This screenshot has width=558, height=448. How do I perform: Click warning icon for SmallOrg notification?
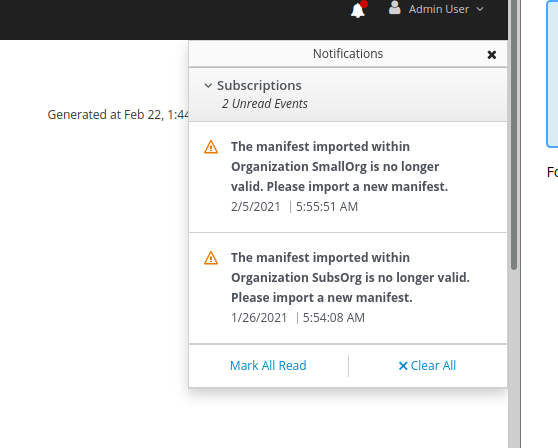[211, 147]
